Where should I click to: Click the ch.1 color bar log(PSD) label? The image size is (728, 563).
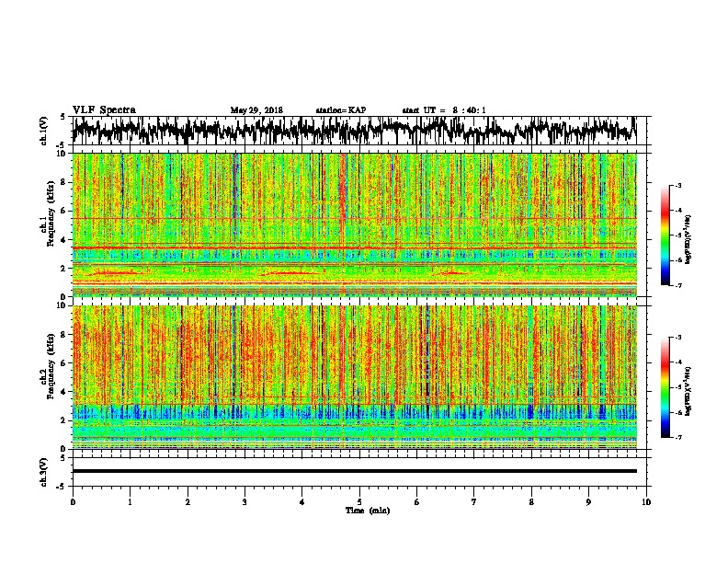point(688,240)
